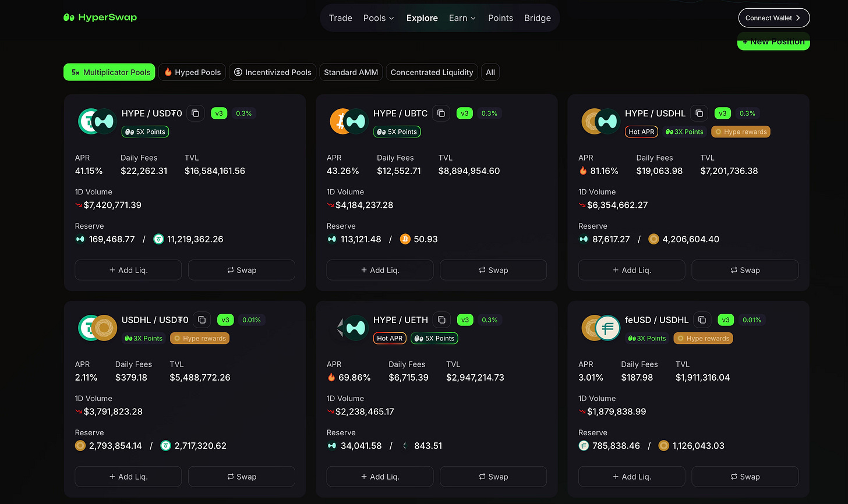Click the 3X Points badge on HYPE / USDHL
Screen dimensions: 848x504
[684, 132]
